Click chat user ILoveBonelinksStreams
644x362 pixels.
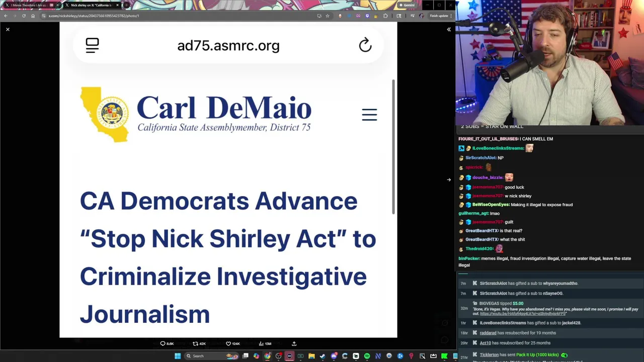coord(498,148)
